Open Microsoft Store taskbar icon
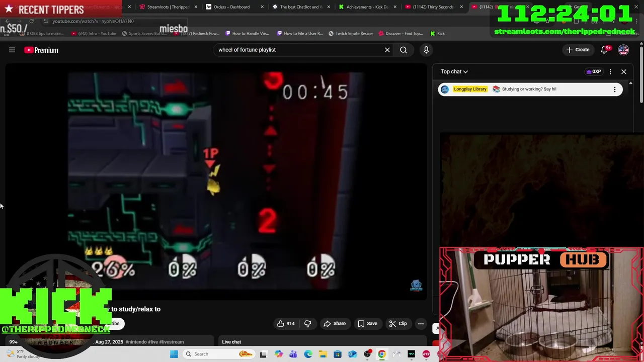 [338, 354]
